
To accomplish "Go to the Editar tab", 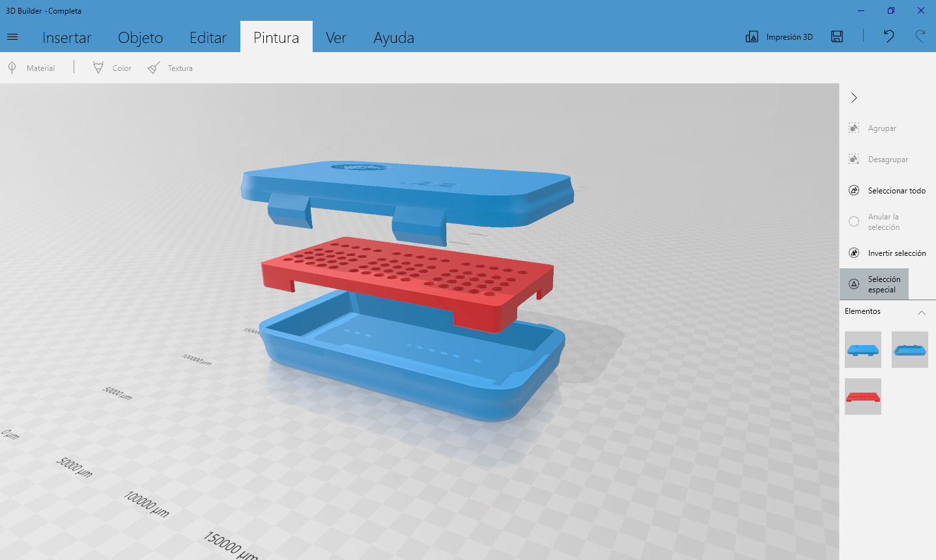I will pyautogui.click(x=208, y=38).
